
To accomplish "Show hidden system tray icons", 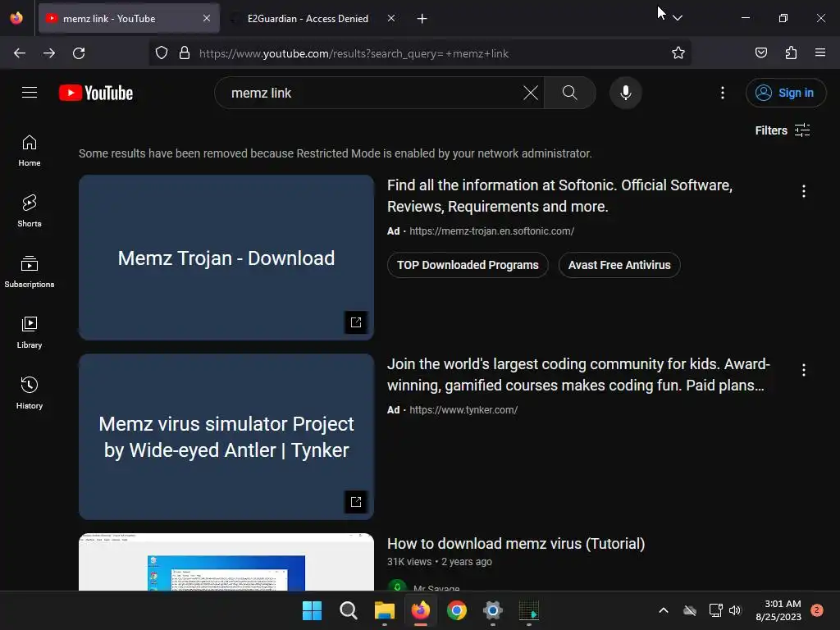I will point(663,610).
